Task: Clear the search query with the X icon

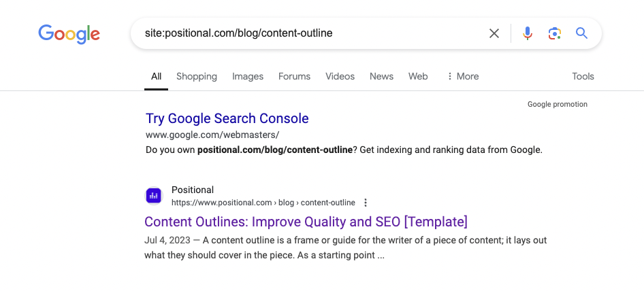Action: (x=494, y=33)
